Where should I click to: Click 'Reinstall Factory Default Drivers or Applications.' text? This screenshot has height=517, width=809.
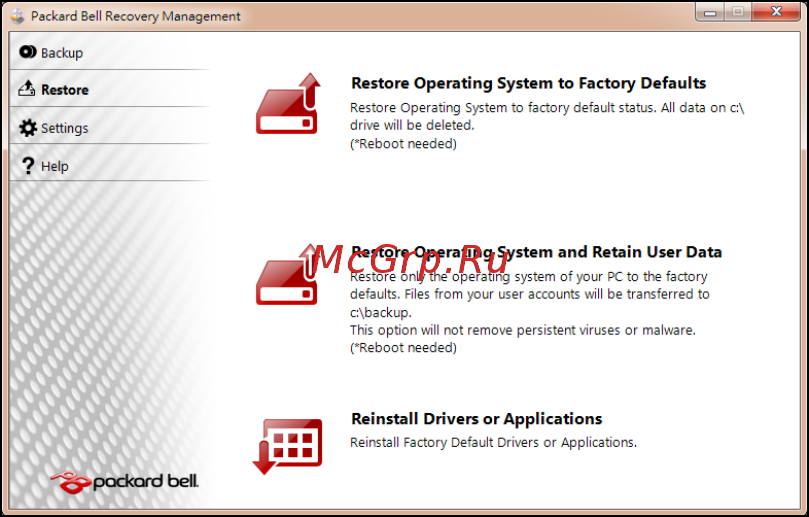pyautogui.click(x=493, y=443)
